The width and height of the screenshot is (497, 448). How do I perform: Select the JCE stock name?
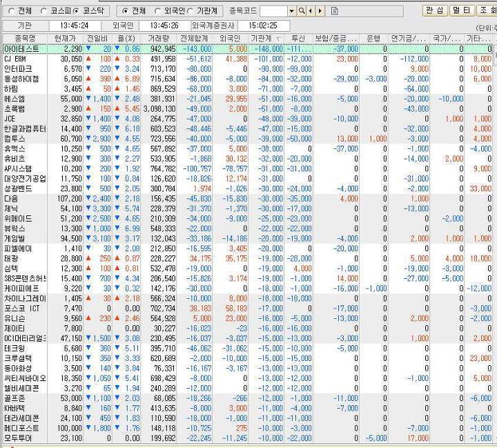[10, 119]
